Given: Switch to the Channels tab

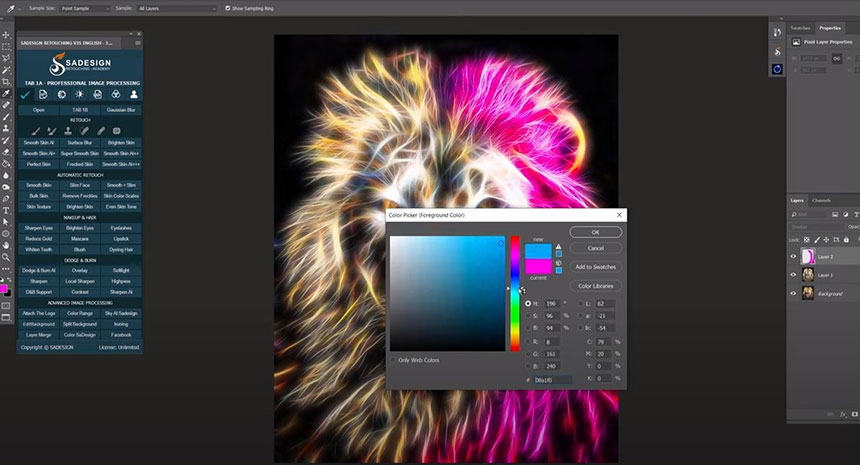Looking at the screenshot, I should [821, 200].
